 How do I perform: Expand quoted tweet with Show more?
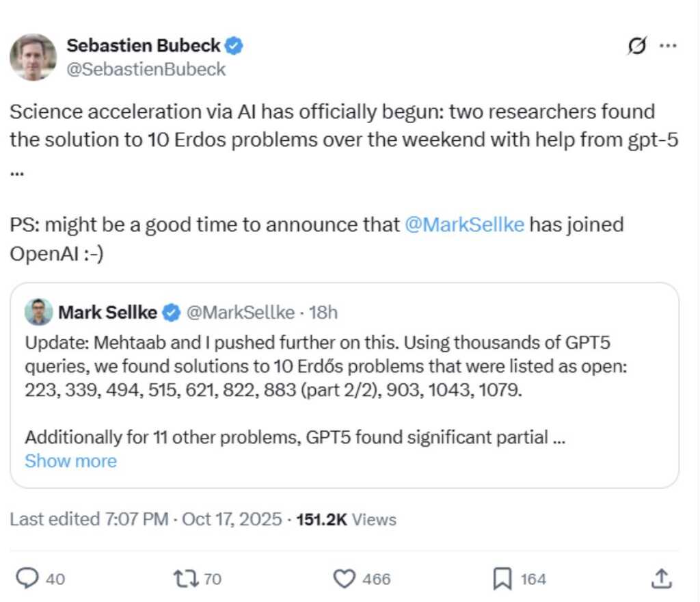(70, 461)
